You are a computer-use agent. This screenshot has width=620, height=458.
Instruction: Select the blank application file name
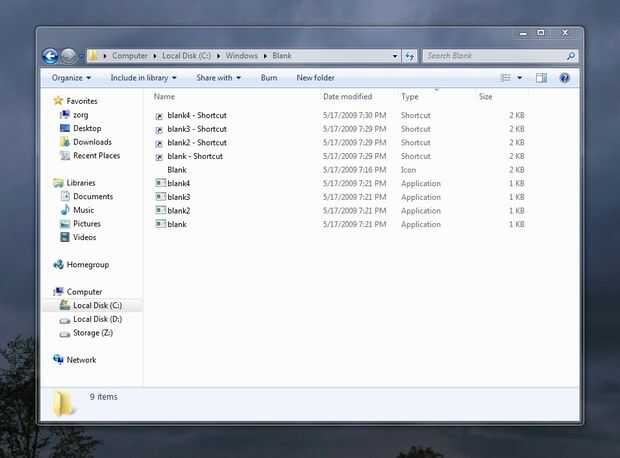tap(177, 224)
